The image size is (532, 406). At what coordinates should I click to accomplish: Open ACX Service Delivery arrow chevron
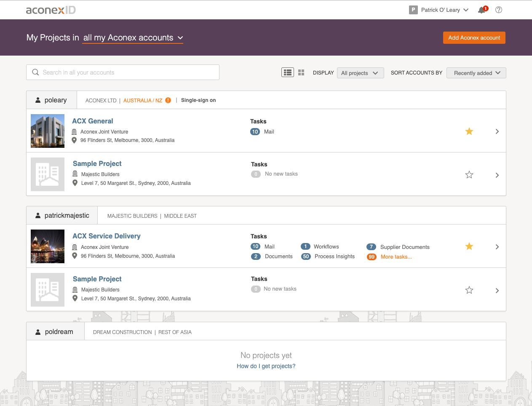pos(497,247)
